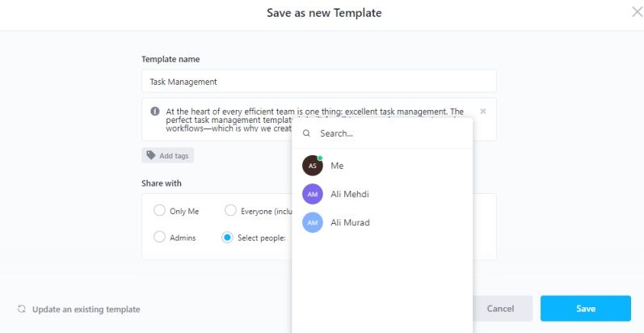Click the refresh icon beside Update existing template
The image size is (644, 333).
tap(22, 309)
